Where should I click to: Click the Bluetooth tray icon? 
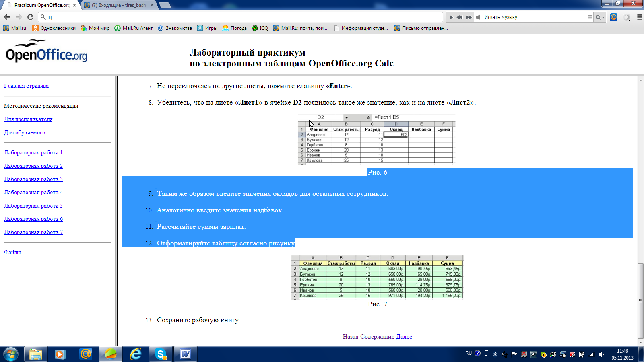point(495,354)
